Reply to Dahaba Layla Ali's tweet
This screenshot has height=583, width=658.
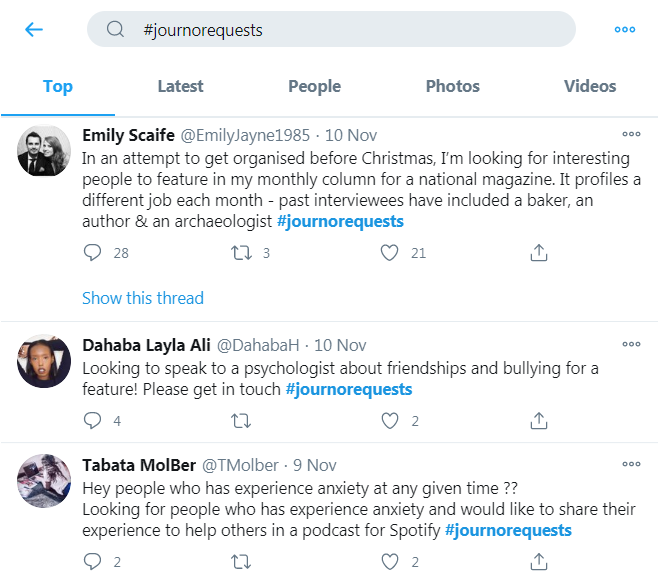pos(92,420)
